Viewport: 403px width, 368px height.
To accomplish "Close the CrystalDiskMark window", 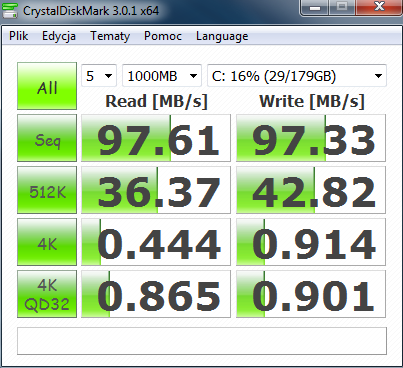I will coord(379,7).
